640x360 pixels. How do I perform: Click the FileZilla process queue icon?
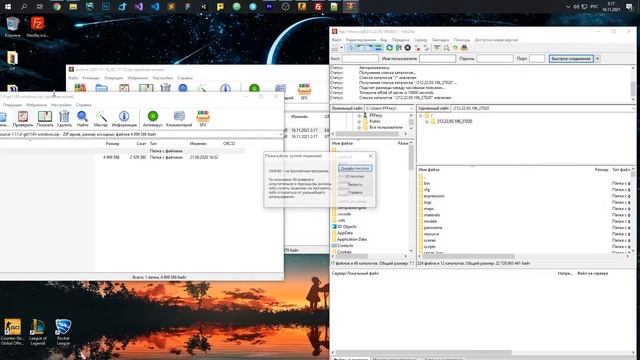click(x=398, y=48)
